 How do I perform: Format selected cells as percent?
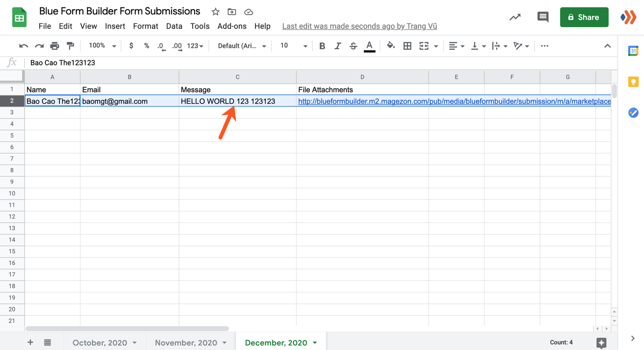pos(146,46)
